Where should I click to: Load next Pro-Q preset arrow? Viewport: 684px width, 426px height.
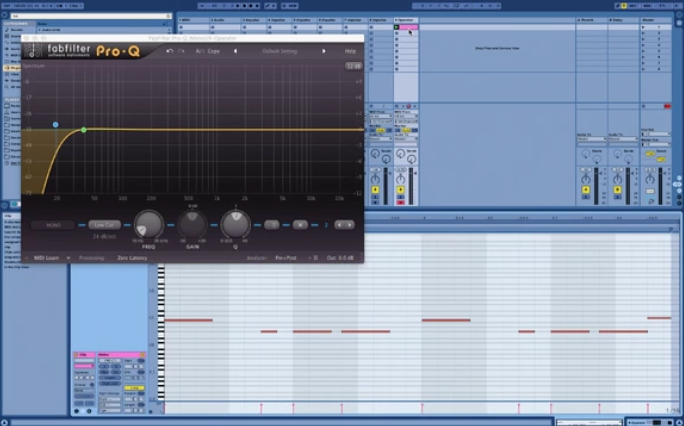pos(324,51)
